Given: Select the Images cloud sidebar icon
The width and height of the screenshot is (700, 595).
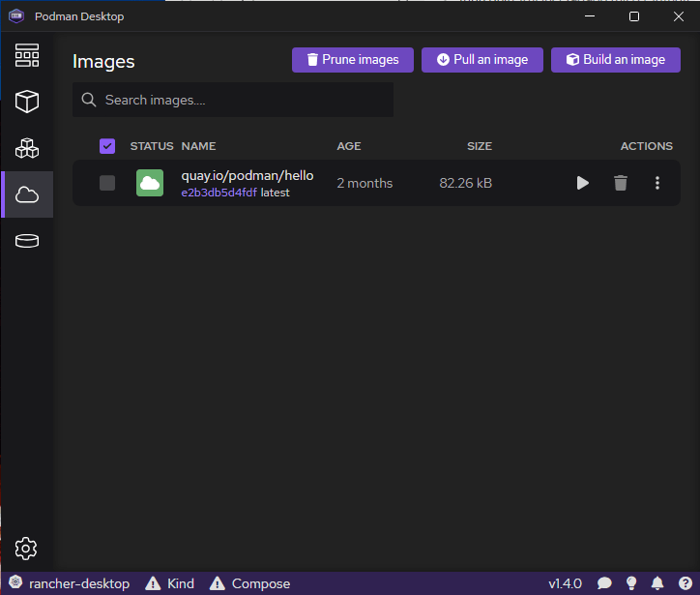Looking at the screenshot, I should (27, 194).
